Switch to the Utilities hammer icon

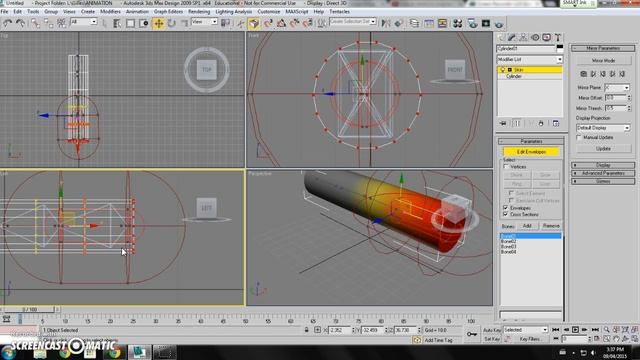(558, 38)
